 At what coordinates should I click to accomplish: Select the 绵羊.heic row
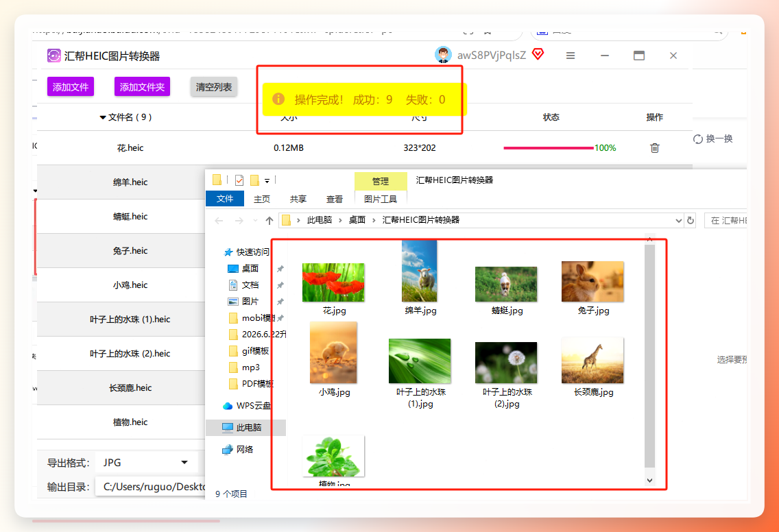point(121,182)
